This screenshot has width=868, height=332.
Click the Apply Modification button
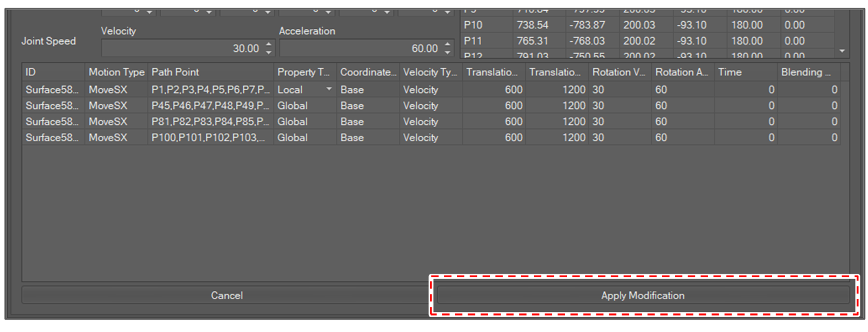pos(642,296)
